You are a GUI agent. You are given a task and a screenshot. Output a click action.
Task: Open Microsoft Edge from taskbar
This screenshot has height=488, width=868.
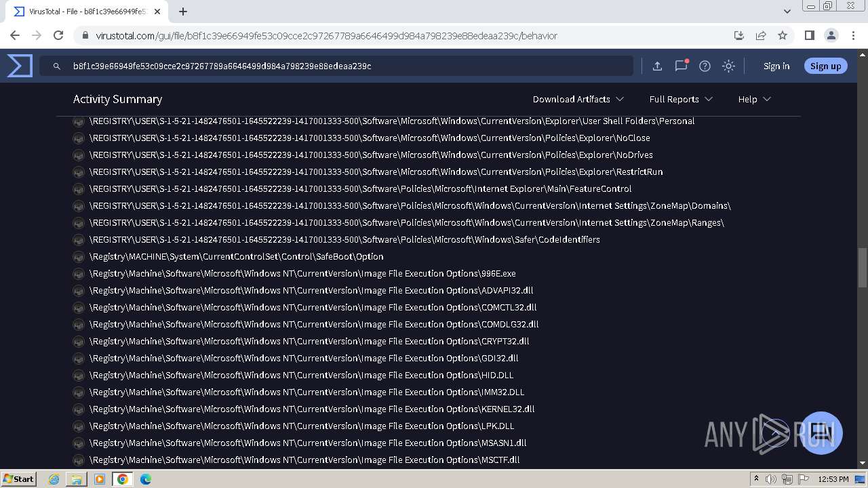pyautogui.click(x=145, y=479)
